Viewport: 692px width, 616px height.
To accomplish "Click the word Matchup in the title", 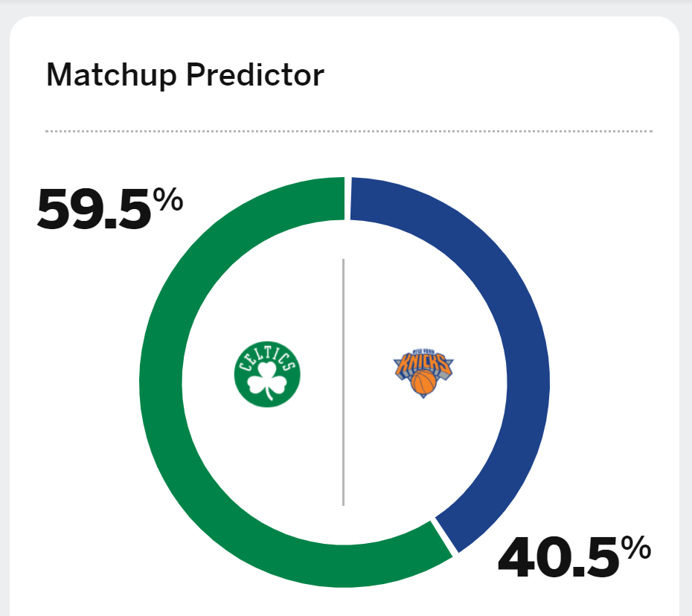I will click(x=112, y=74).
